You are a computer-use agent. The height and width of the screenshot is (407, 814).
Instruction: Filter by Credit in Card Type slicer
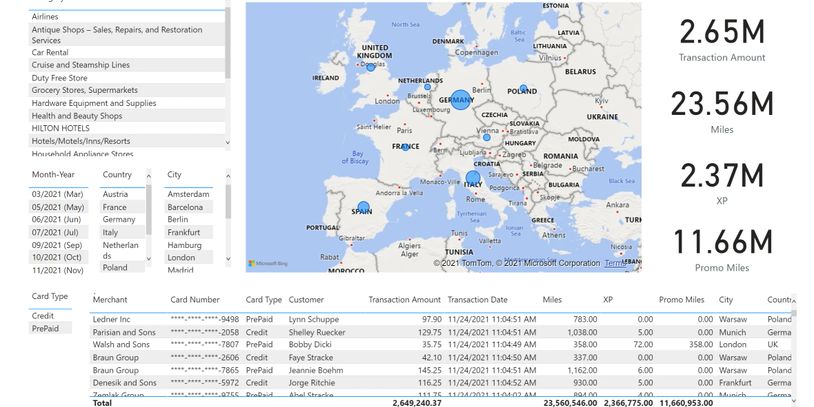(43, 315)
